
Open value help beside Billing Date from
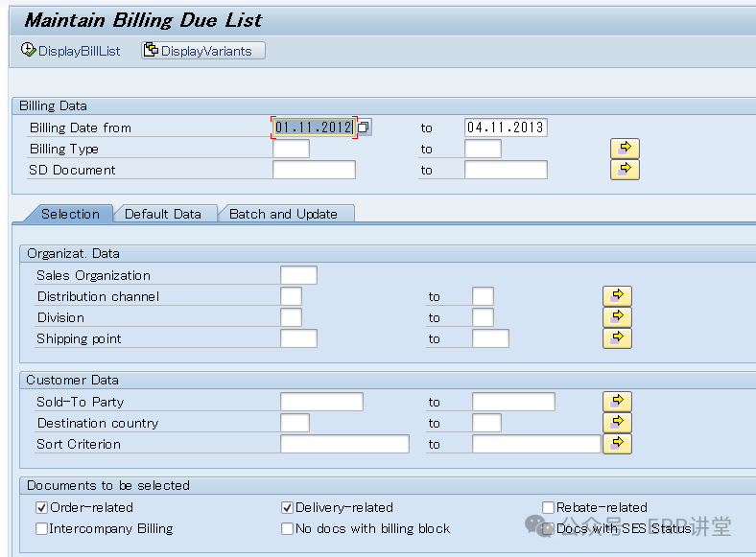tap(365, 128)
